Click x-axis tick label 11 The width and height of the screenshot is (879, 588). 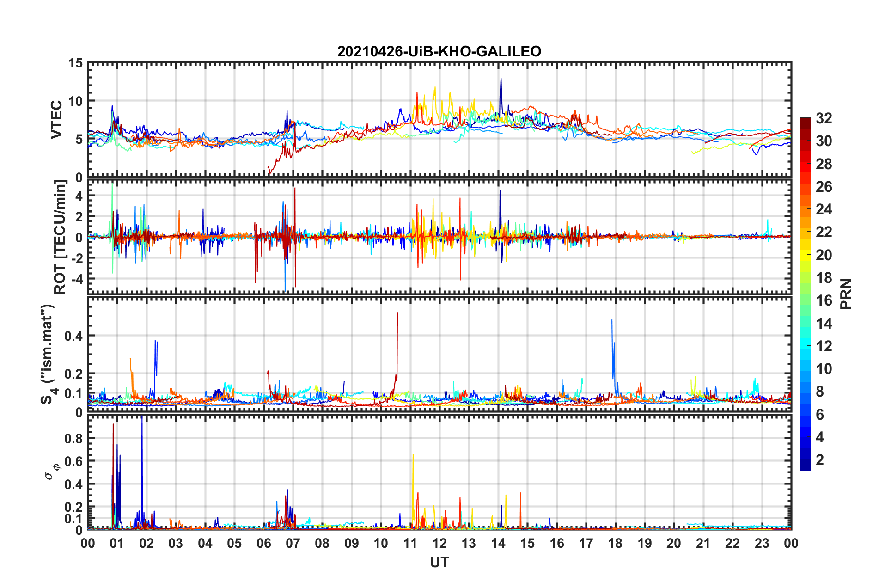pos(410,543)
